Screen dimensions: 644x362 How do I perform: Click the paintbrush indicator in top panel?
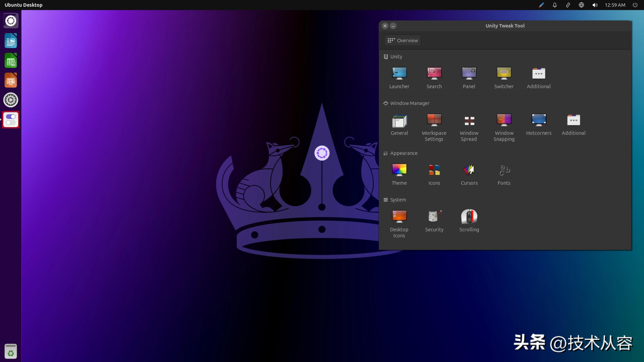point(541,5)
